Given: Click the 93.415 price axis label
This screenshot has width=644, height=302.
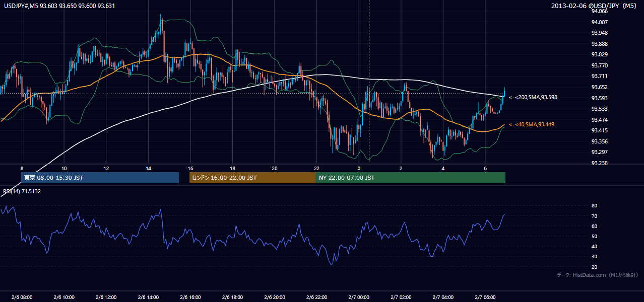Looking at the screenshot, I should coord(599,130).
